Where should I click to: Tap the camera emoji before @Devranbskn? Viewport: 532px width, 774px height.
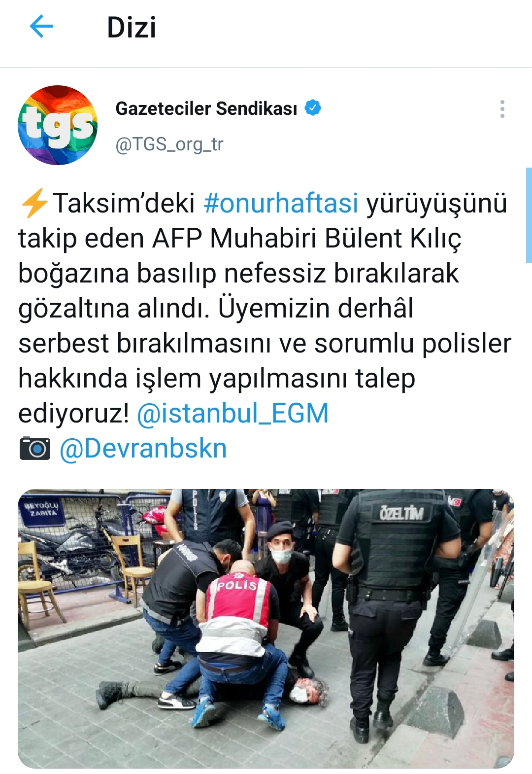pos(34,448)
